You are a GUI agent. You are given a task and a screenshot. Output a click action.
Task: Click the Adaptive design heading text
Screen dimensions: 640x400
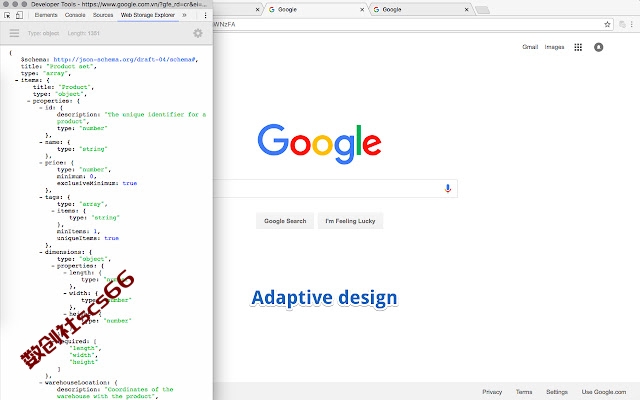click(x=324, y=298)
